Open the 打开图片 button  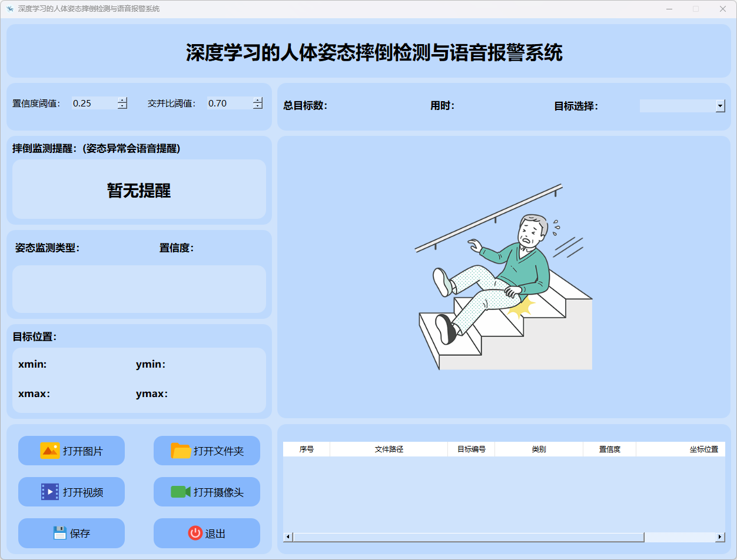71,451
